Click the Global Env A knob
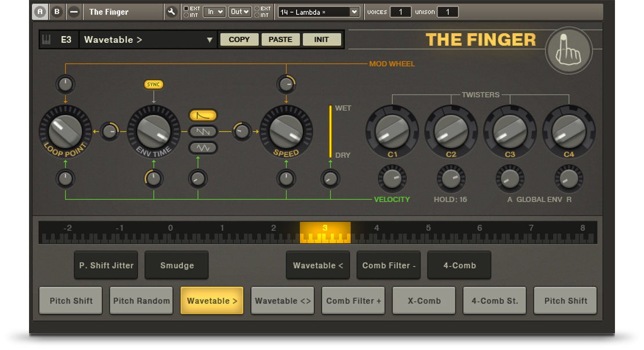Image resolution: width=644 pixels, height=350 pixels. point(510,179)
